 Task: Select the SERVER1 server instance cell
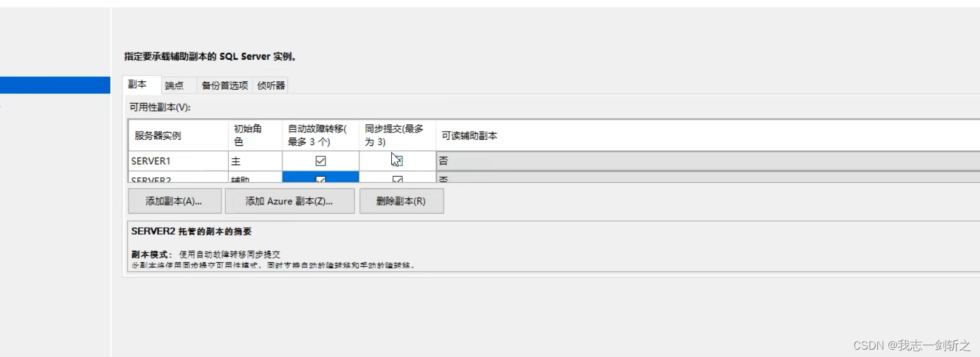tap(178, 161)
